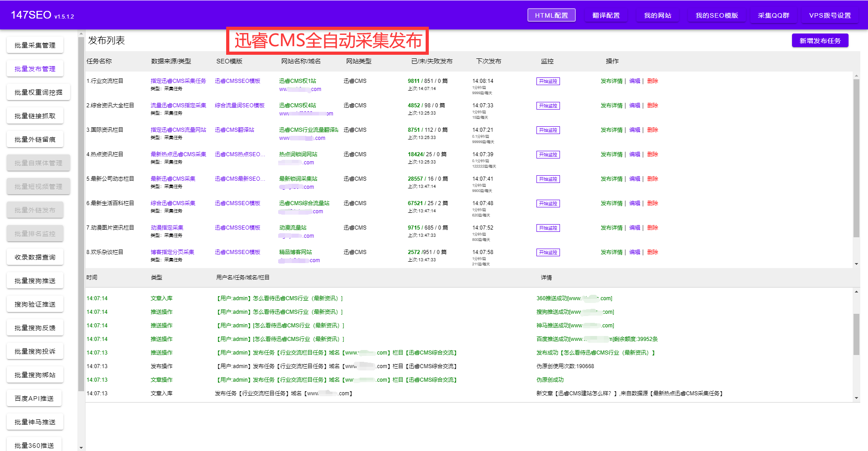Start monitoring for 1.行业交流栏目 task

(x=548, y=82)
